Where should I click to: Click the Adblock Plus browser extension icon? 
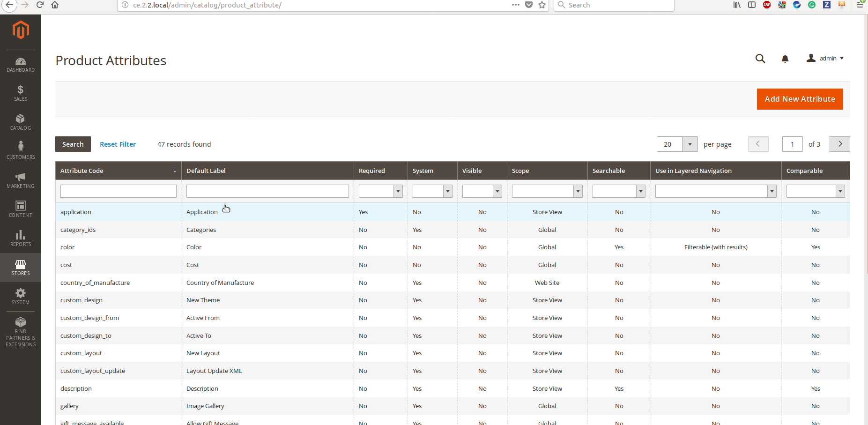(767, 5)
